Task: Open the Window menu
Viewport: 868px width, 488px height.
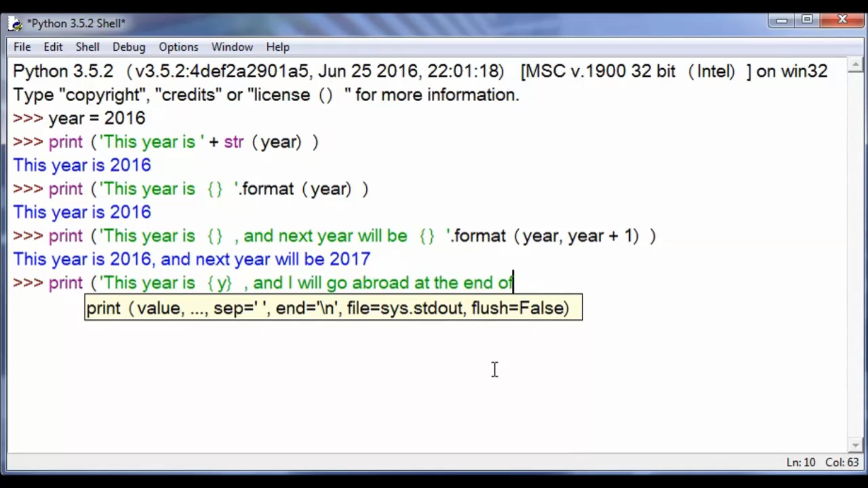Action: 232,47
